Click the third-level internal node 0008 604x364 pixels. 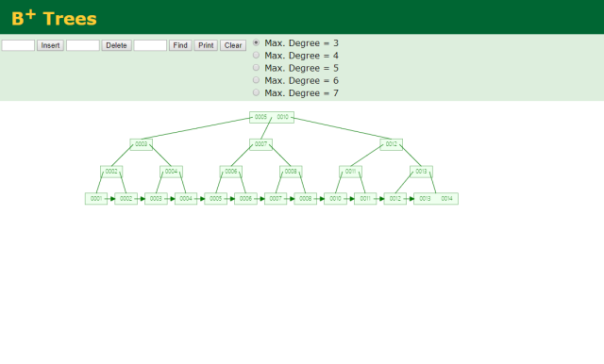coord(291,172)
